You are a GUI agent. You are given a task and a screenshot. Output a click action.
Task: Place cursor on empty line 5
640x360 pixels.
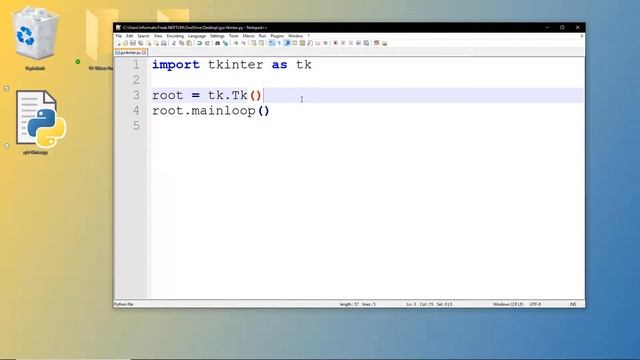[x=366, y=126]
